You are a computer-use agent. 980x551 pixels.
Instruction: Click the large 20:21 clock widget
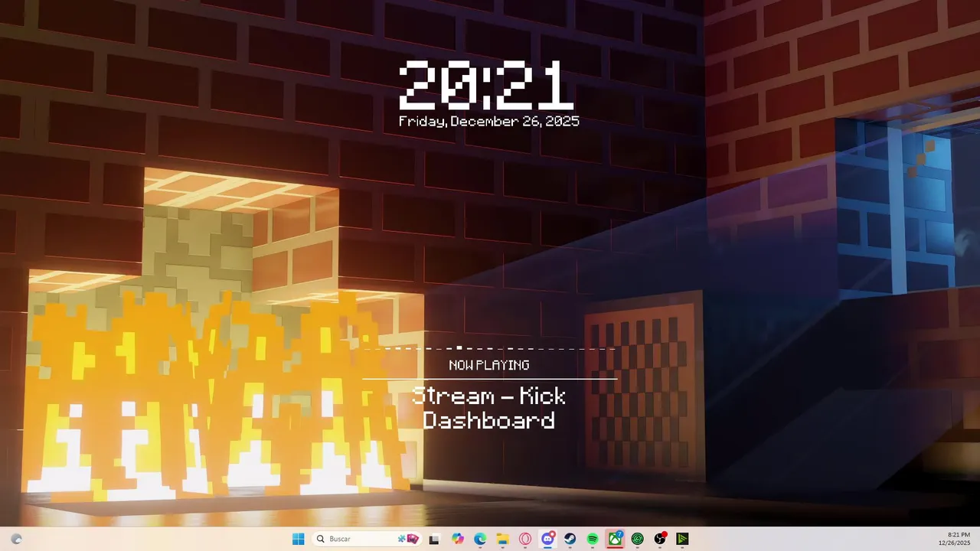(486, 86)
